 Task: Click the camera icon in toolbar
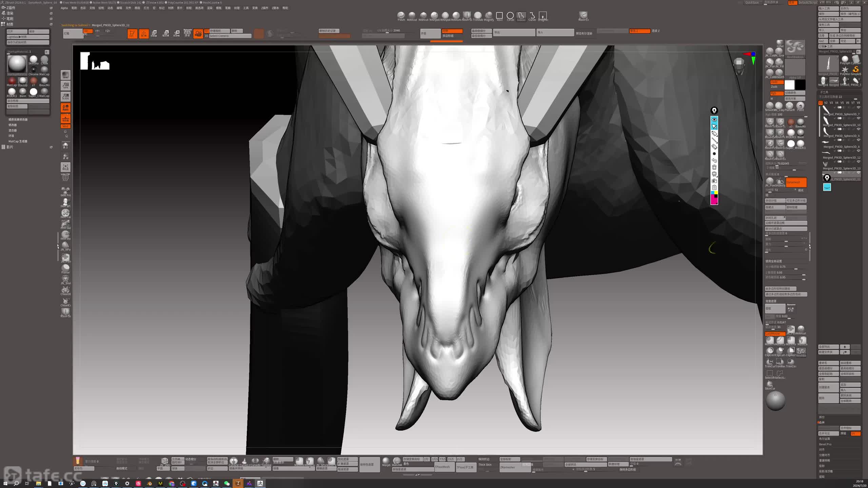coord(198,33)
